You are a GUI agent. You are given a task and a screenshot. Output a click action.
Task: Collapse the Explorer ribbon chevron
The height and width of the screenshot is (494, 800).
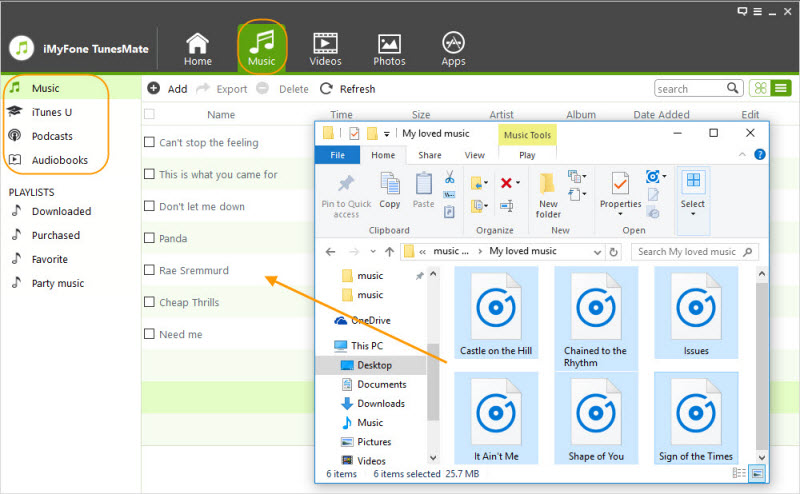click(742, 154)
